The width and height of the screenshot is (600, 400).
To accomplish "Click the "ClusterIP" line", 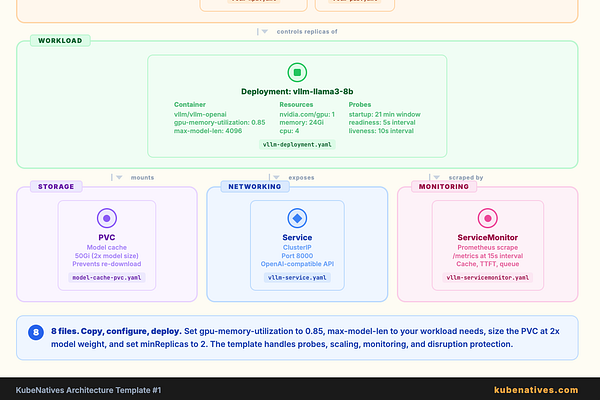I will point(297,248).
